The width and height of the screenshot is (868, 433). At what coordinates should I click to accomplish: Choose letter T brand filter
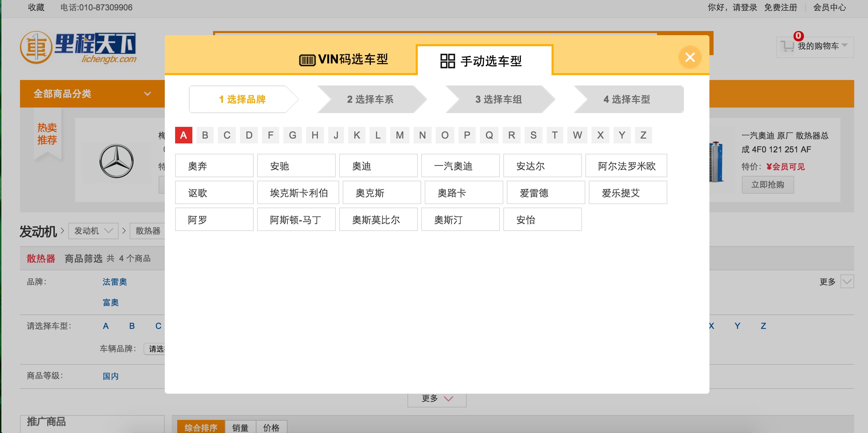click(x=555, y=135)
